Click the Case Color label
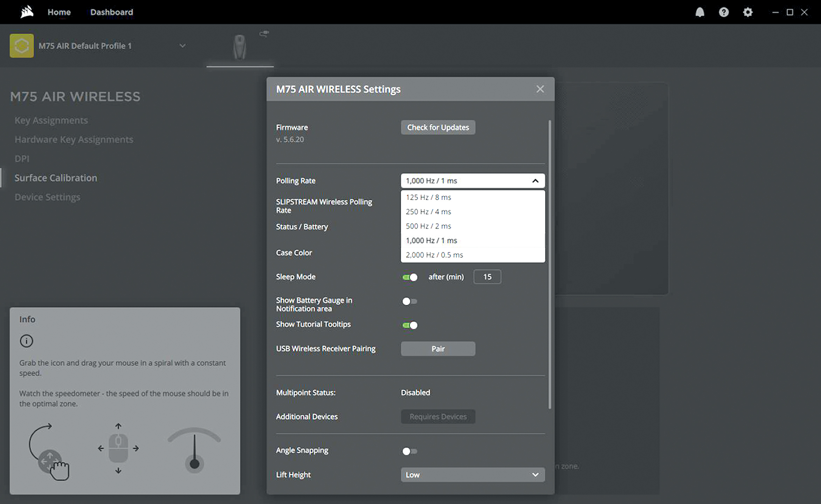This screenshot has width=821, height=504. click(x=294, y=253)
